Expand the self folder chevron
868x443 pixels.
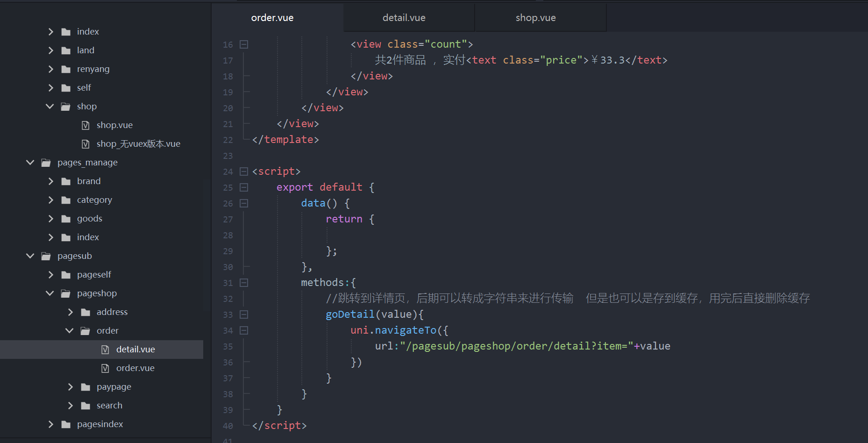coord(51,88)
